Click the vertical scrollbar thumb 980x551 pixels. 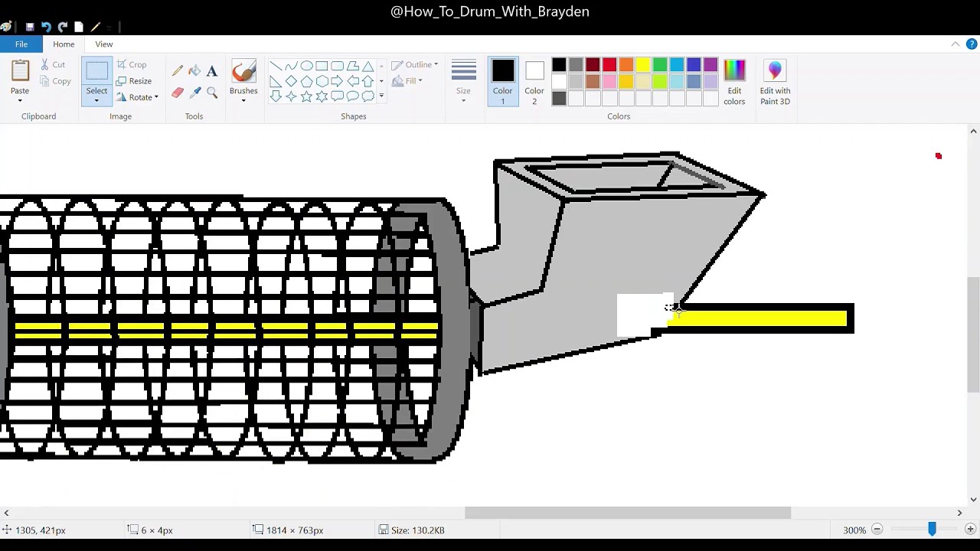pos(974,334)
